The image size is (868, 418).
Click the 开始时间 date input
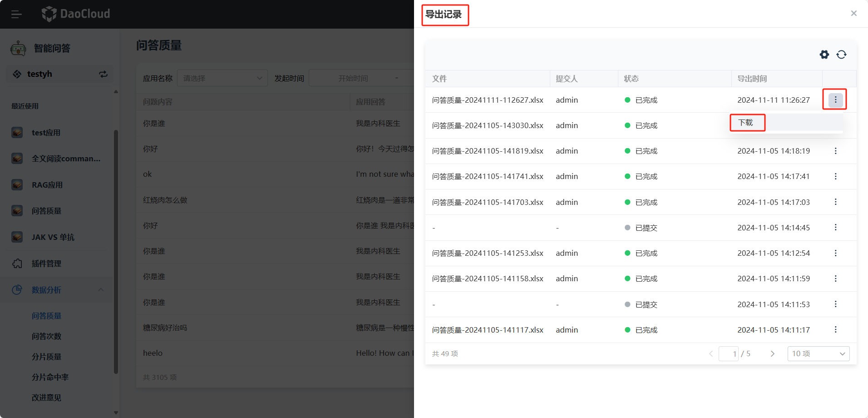[x=353, y=78]
